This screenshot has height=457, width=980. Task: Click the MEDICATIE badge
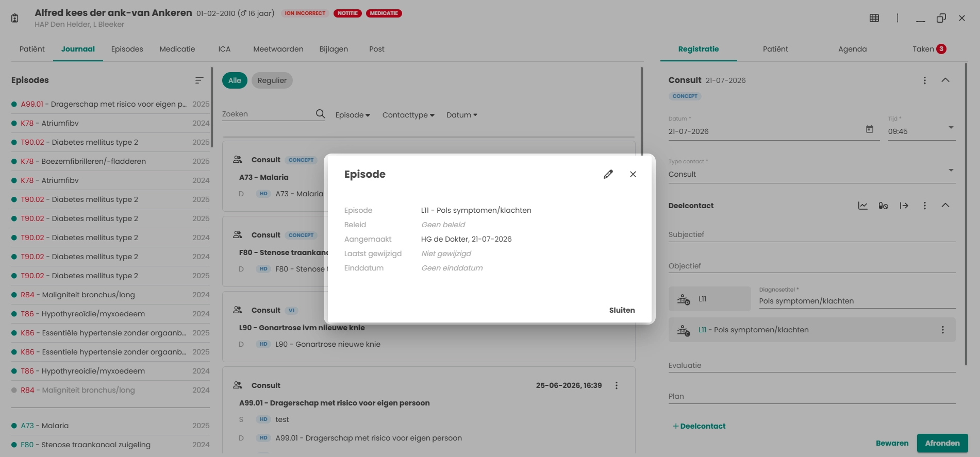[384, 13]
